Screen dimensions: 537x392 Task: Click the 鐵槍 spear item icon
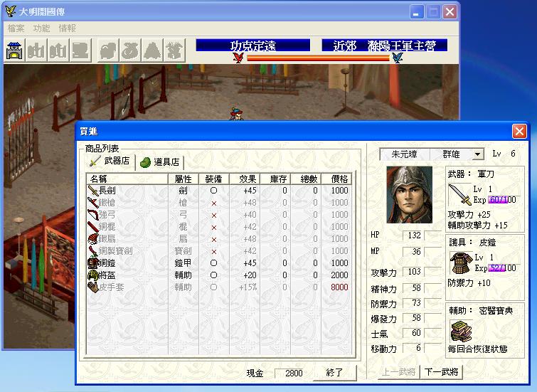tap(92, 203)
